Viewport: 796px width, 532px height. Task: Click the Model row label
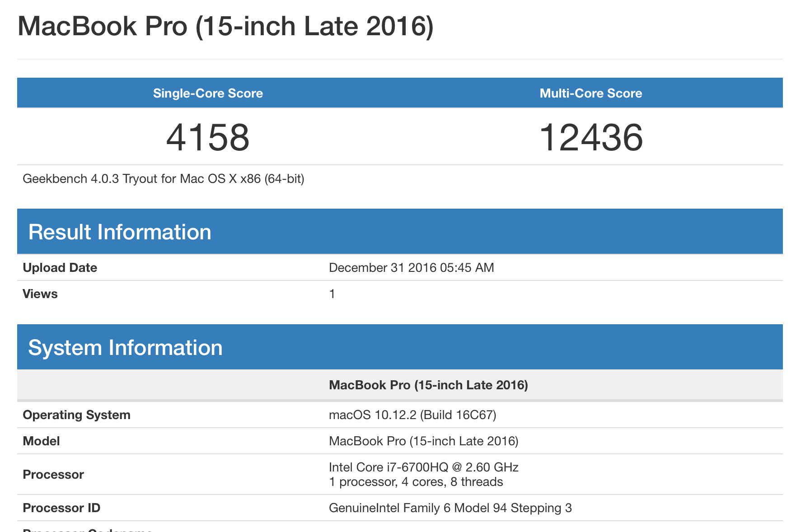pos(41,441)
